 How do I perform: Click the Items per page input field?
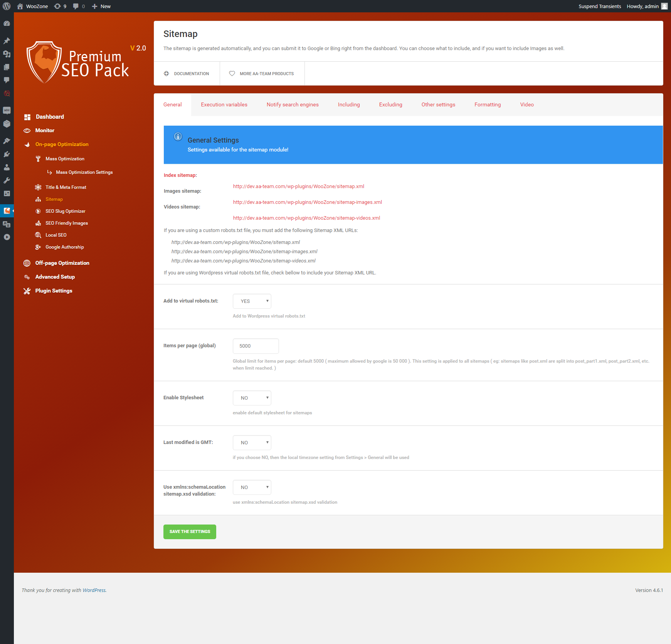coord(256,346)
